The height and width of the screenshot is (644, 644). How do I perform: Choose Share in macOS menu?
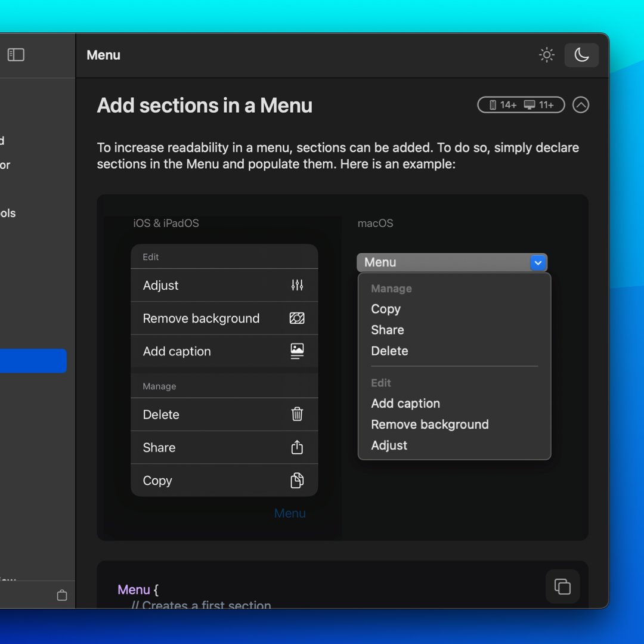click(x=388, y=330)
